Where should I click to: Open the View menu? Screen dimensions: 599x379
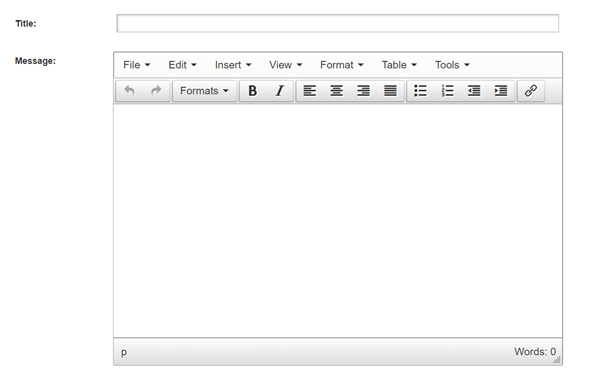click(285, 65)
